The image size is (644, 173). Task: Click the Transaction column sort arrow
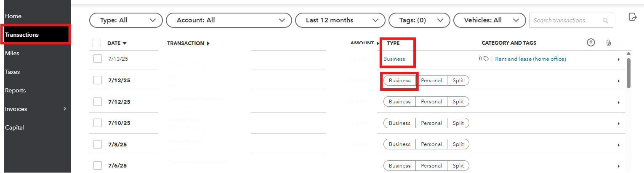(208, 43)
